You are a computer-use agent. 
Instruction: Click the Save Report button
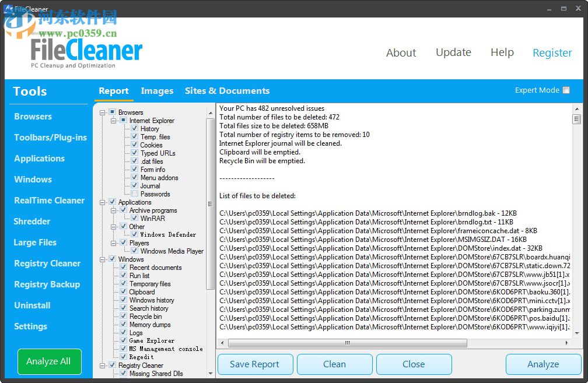(255, 364)
